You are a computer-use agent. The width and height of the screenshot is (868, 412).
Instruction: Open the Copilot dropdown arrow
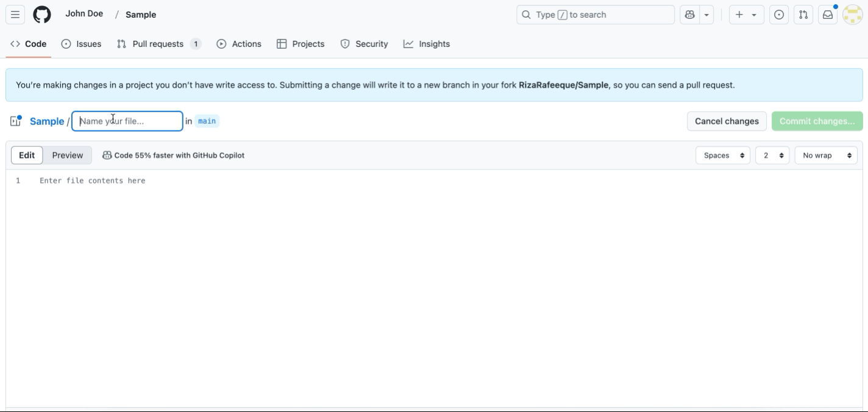705,15
